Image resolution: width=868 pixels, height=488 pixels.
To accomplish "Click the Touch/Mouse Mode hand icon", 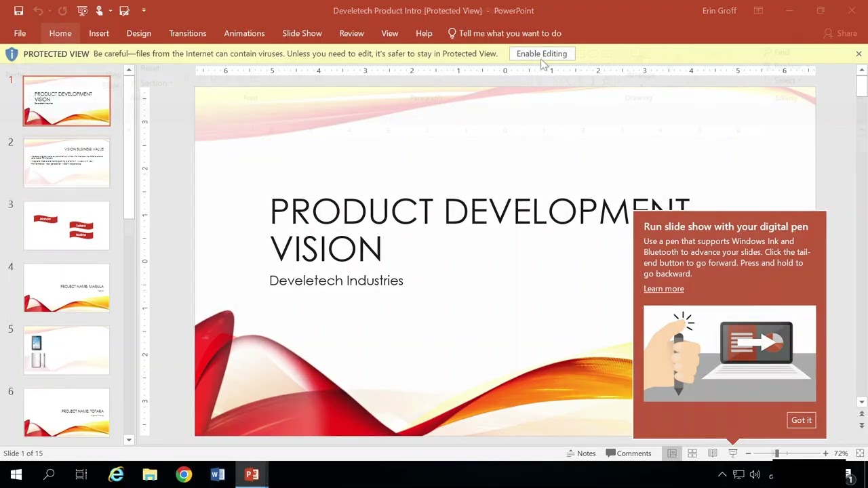I will (x=100, y=11).
